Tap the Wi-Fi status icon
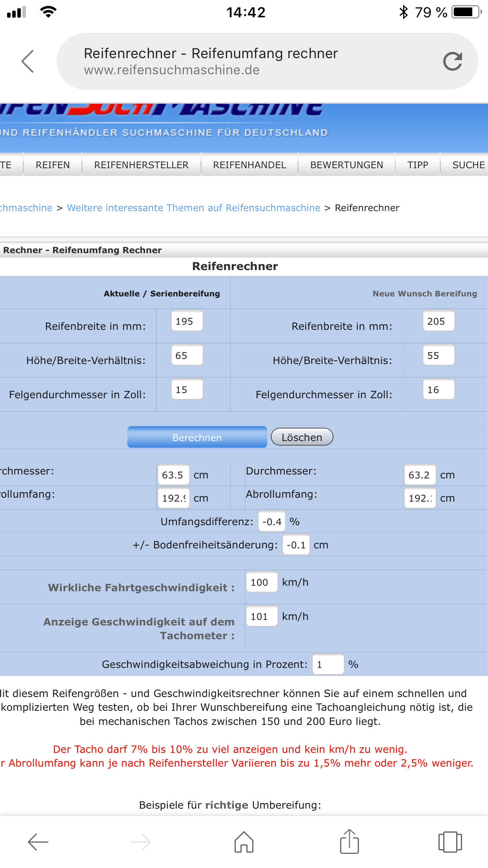Screen dimensions: 488x868 pos(48,12)
